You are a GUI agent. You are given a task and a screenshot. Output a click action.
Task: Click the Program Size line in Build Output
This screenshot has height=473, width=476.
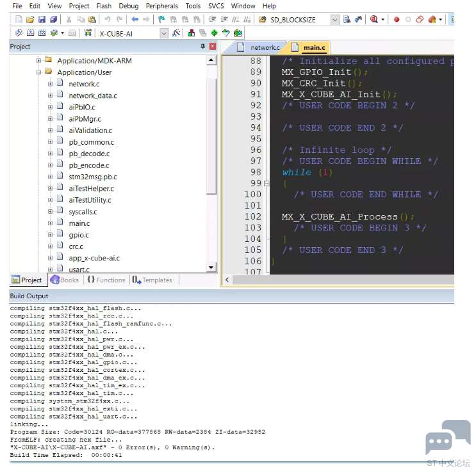tap(138, 431)
